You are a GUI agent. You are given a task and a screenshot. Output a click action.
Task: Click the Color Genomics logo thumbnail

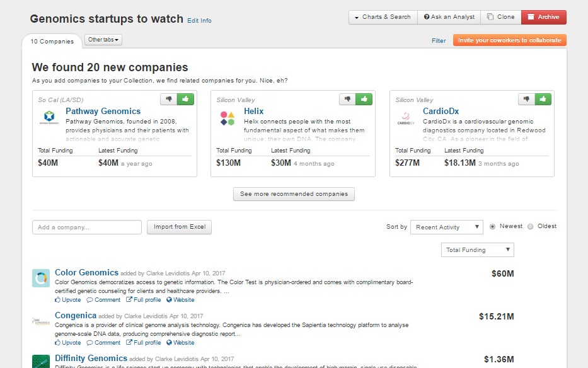tap(41, 278)
